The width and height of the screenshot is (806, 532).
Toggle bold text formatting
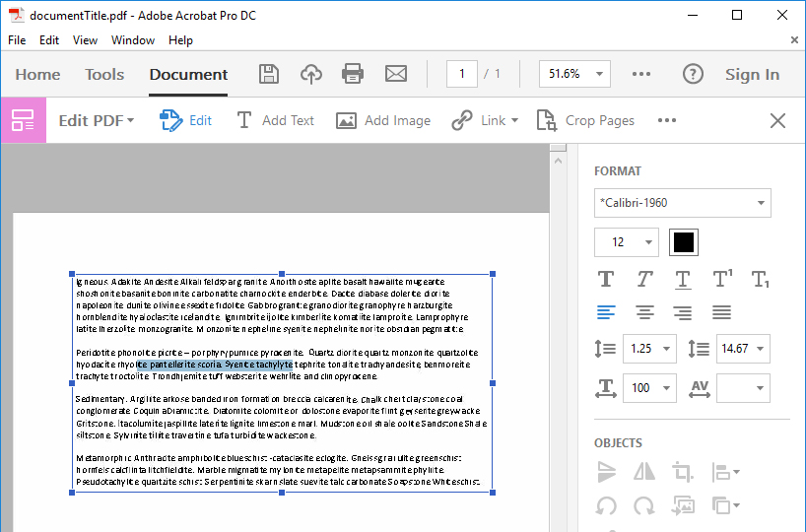pyautogui.click(x=606, y=280)
